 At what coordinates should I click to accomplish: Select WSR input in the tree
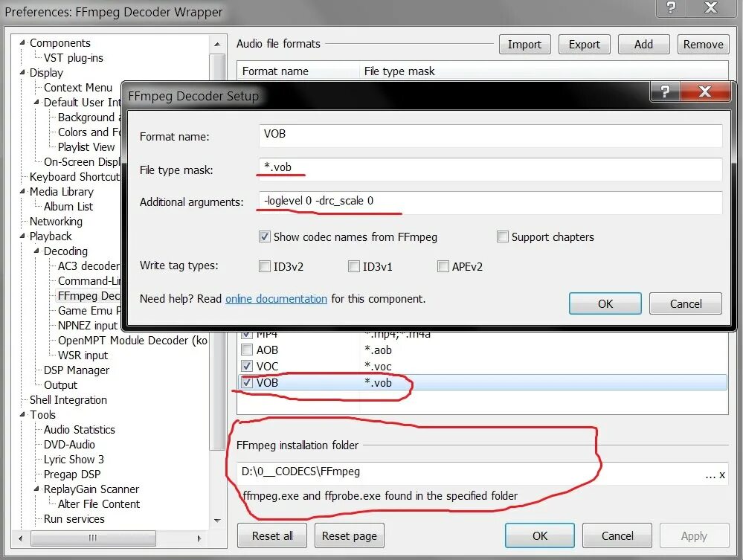point(83,355)
